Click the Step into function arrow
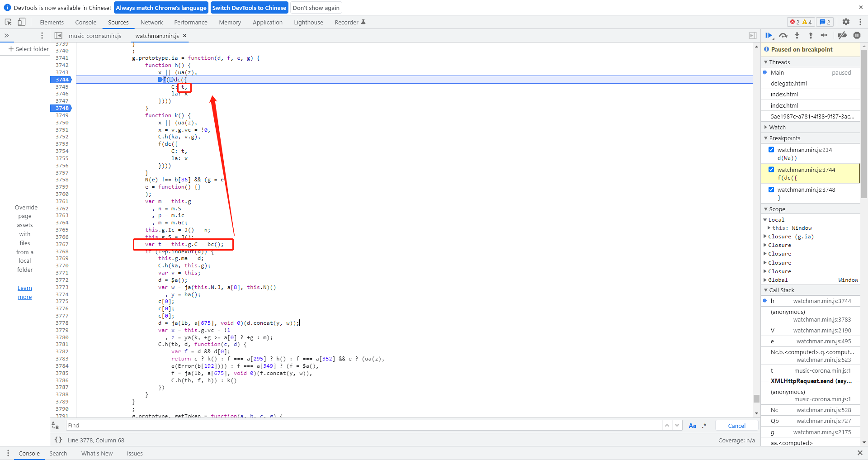The height and width of the screenshot is (460, 868). 797,35
